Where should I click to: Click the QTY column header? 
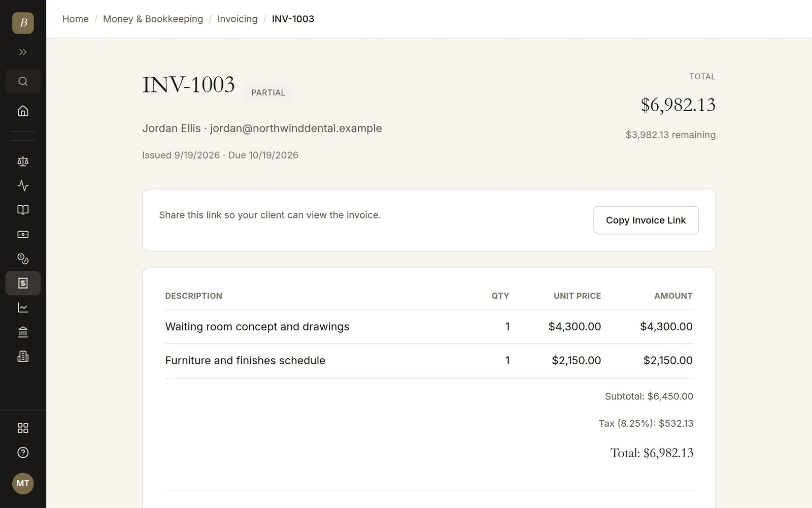pos(500,296)
